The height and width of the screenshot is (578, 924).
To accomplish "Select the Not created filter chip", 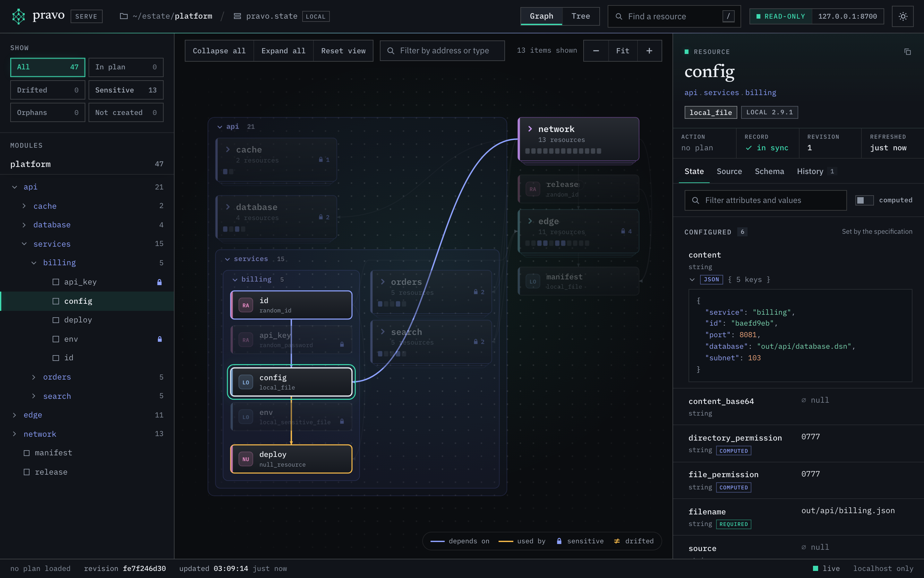I will (x=126, y=112).
